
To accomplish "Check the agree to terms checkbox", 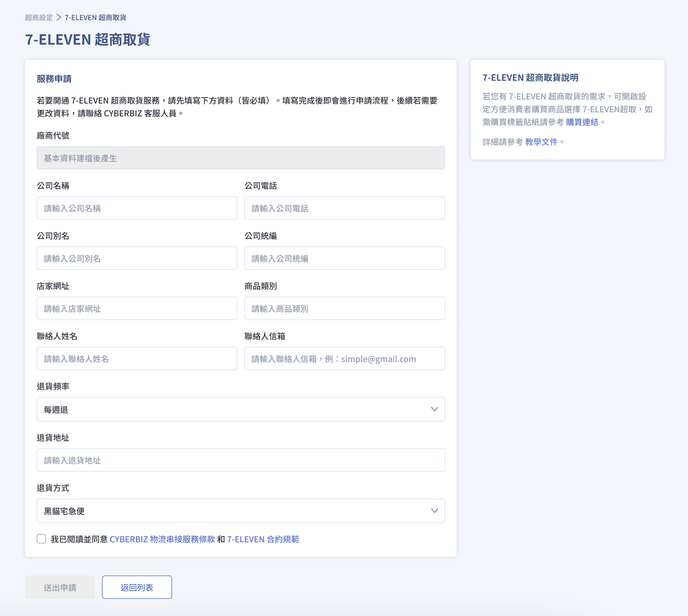I will [x=42, y=539].
